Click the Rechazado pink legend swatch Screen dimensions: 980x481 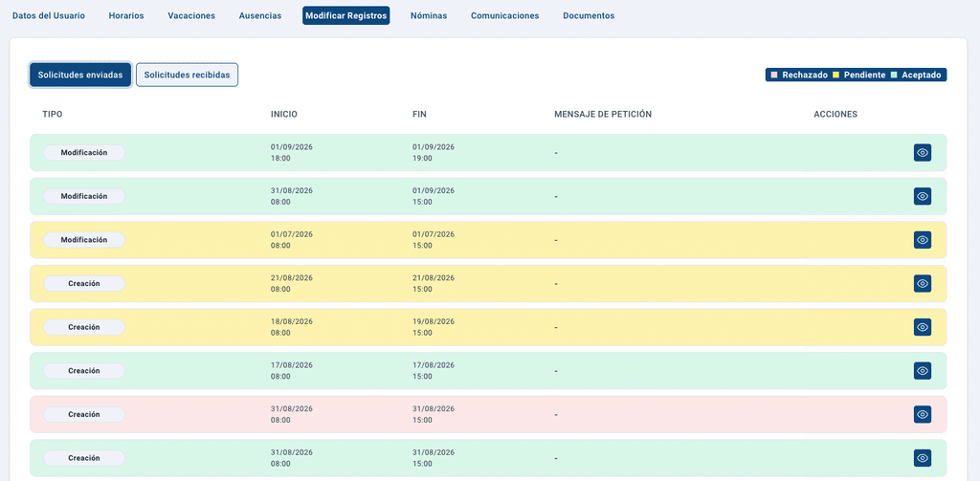click(x=774, y=75)
